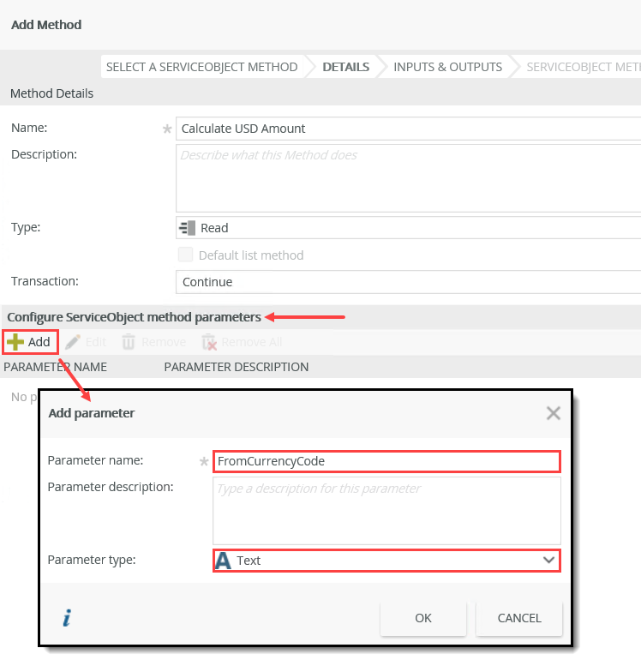Click Cancel in Add parameter dialog
Viewport: 641px width, 672px height.
(519, 618)
